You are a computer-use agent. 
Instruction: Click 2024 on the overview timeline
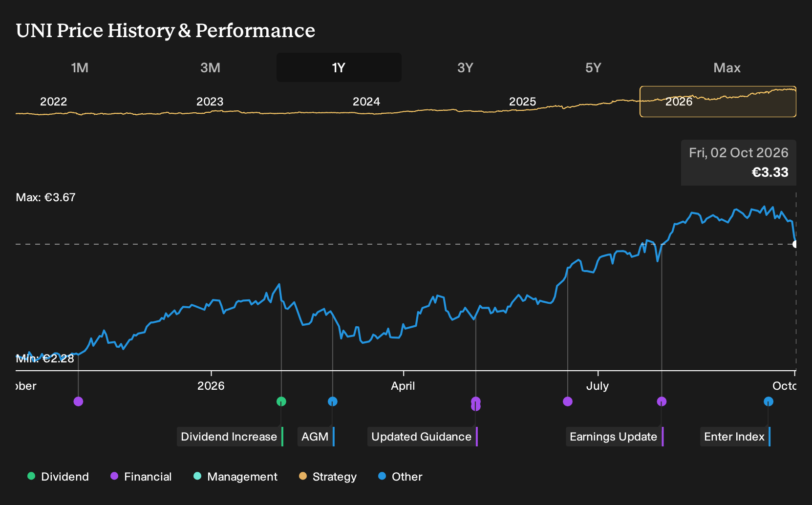366,102
